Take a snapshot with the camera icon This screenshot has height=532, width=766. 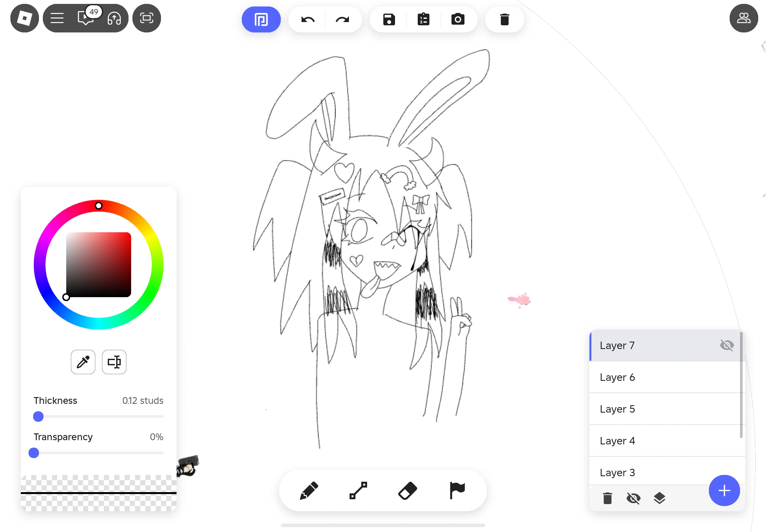(458, 19)
